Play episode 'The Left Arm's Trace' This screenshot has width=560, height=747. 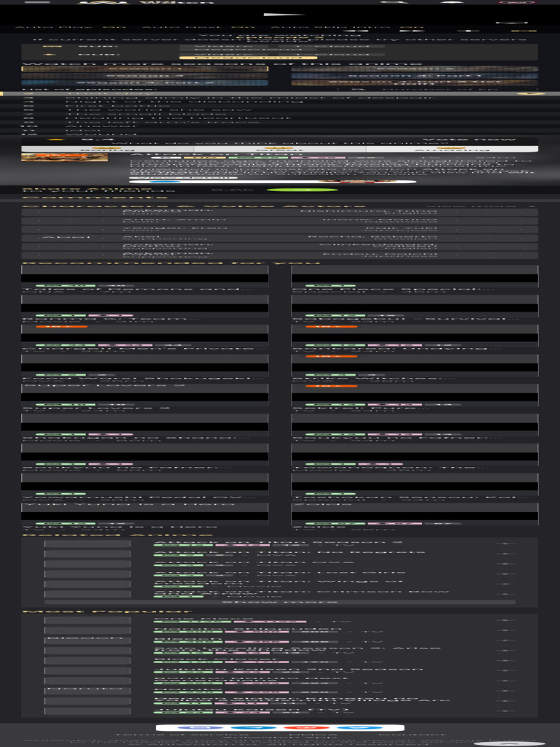point(280,122)
